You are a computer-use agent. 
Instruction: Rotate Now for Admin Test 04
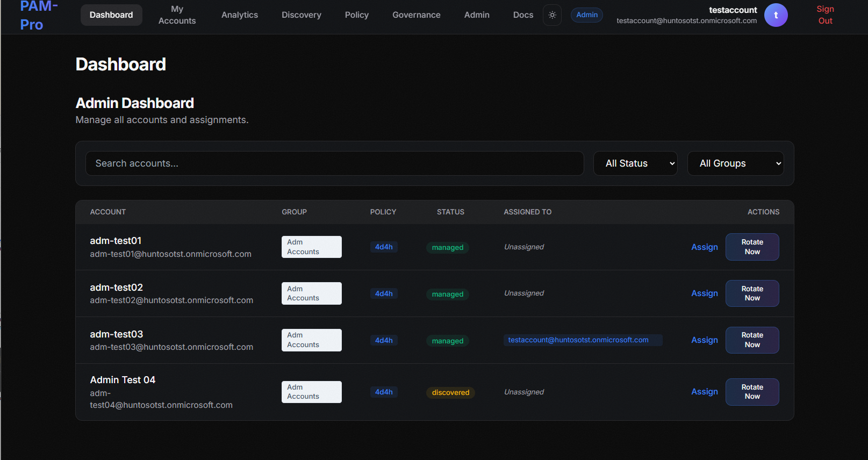tap(752, 392)
